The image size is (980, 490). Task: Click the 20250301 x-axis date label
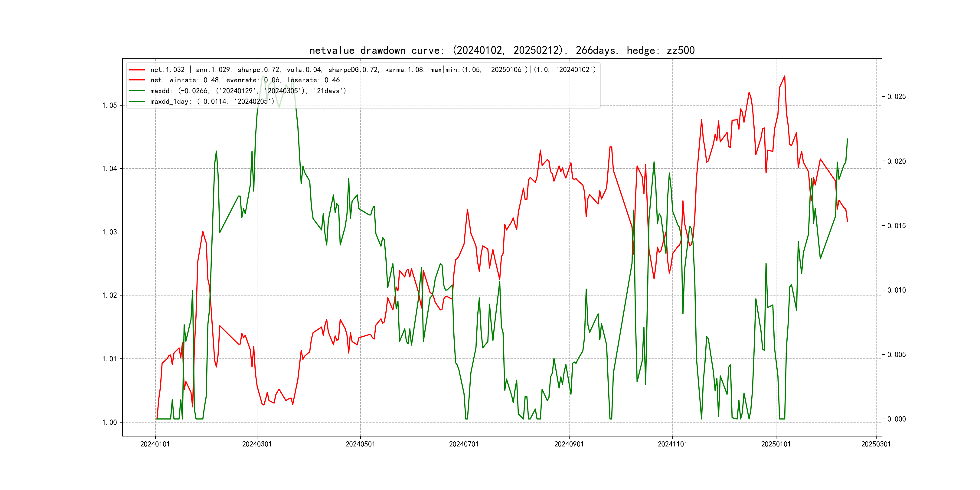click(x=876, y=444)
